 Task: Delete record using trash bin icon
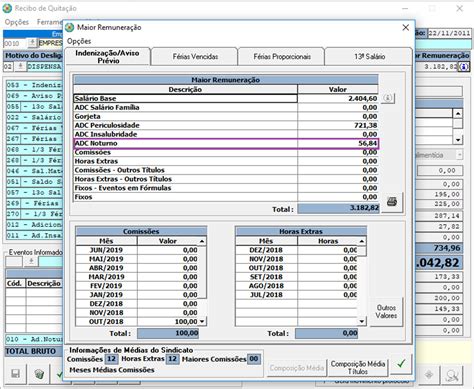click(x=39, y=373)
